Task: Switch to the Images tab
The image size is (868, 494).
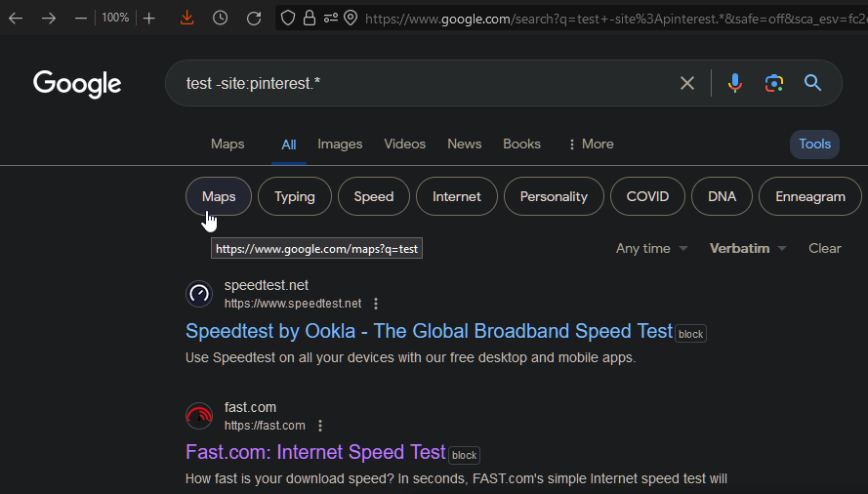Action: (x=340, y=144)
